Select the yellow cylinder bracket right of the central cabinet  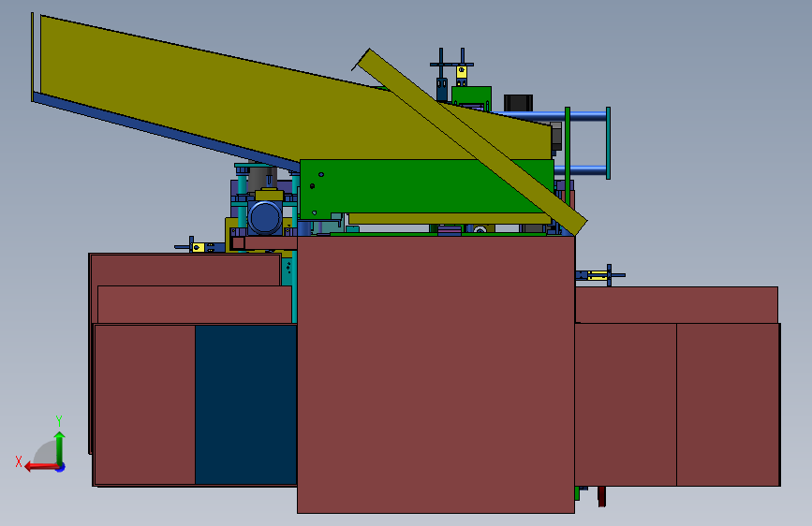598,275
